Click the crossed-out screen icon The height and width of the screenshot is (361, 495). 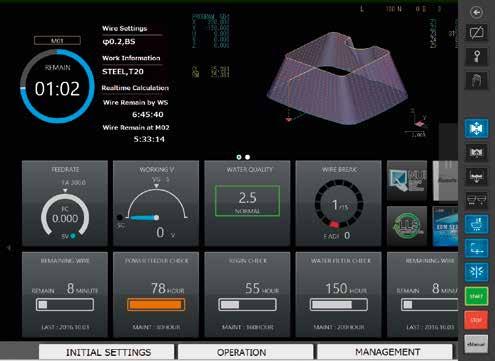coord(476,33)
